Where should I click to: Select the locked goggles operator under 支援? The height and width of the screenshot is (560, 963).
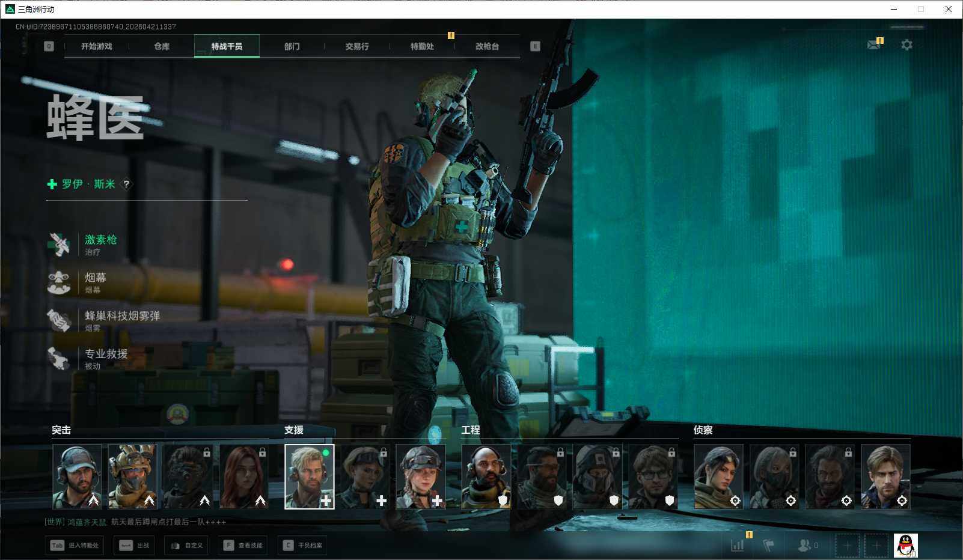point(365,476)
